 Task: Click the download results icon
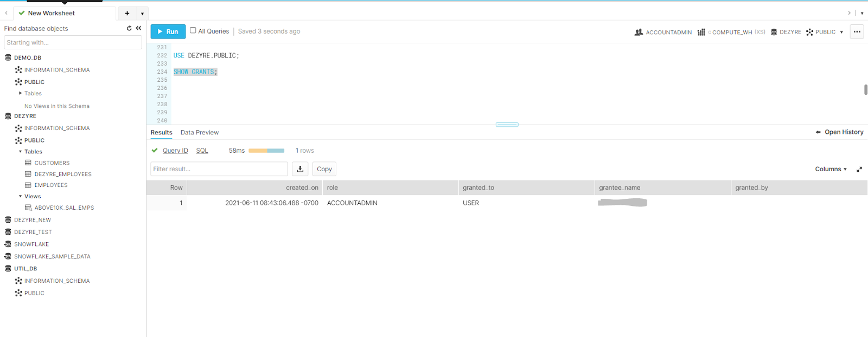tap(300, 169)
